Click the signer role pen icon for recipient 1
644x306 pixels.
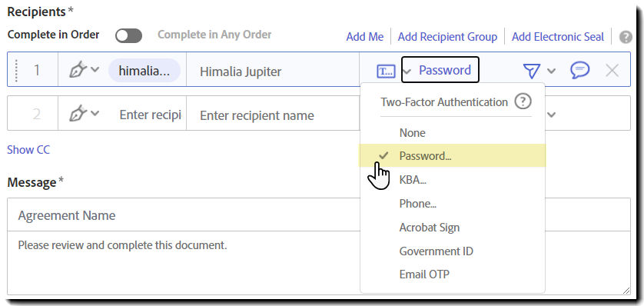(78, 70)
